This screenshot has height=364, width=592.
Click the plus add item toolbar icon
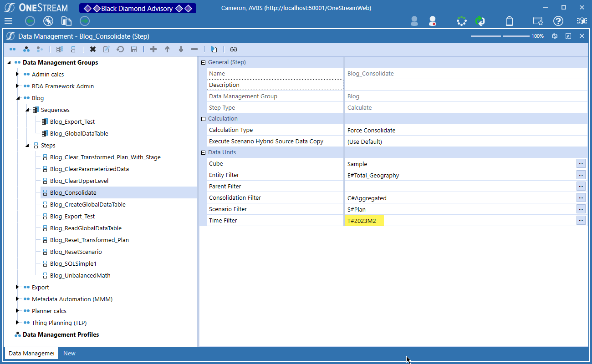coord(153,49)
